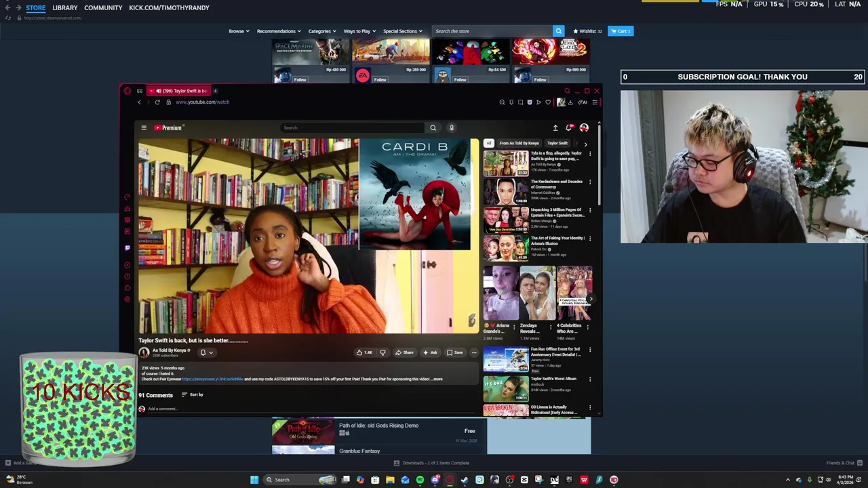Expand Steam Recommendations dropdown
This screenshot has height=488, width=868.
(279, 31)
